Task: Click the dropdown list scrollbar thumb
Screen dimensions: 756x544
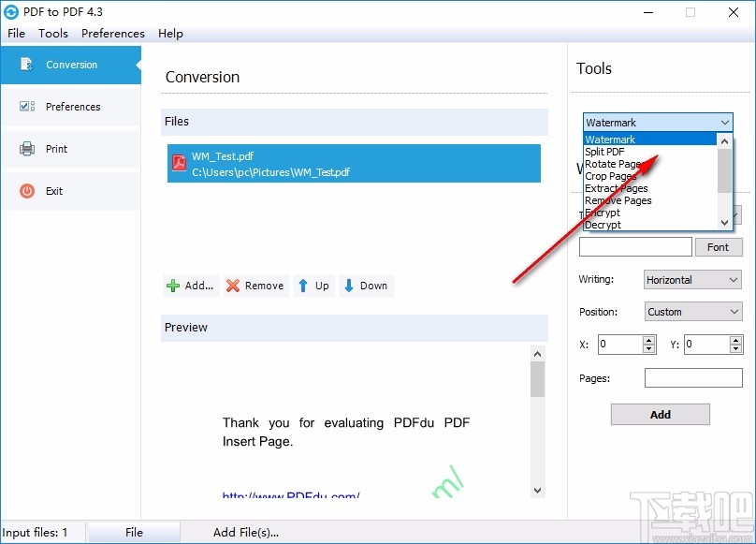Action: point(724,170)
